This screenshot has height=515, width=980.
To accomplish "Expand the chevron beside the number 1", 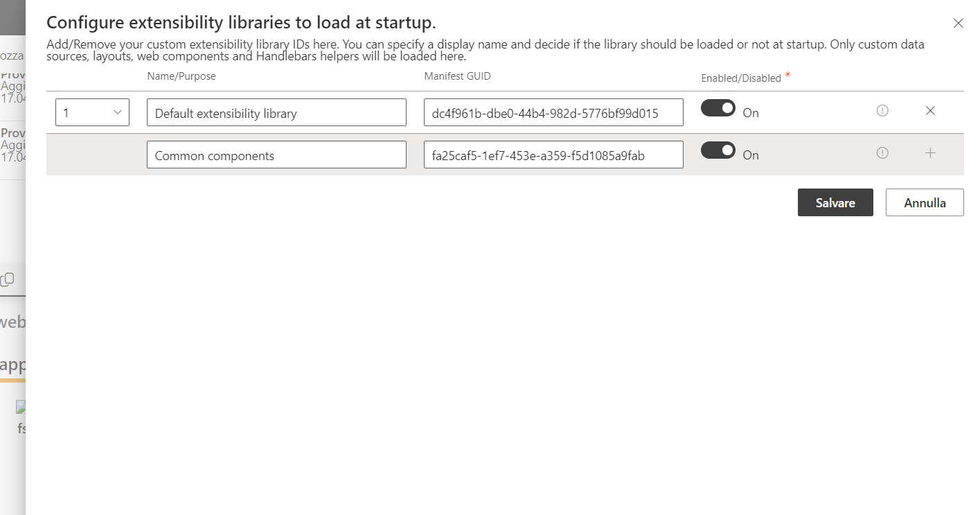I will click(x=119, y=112).
